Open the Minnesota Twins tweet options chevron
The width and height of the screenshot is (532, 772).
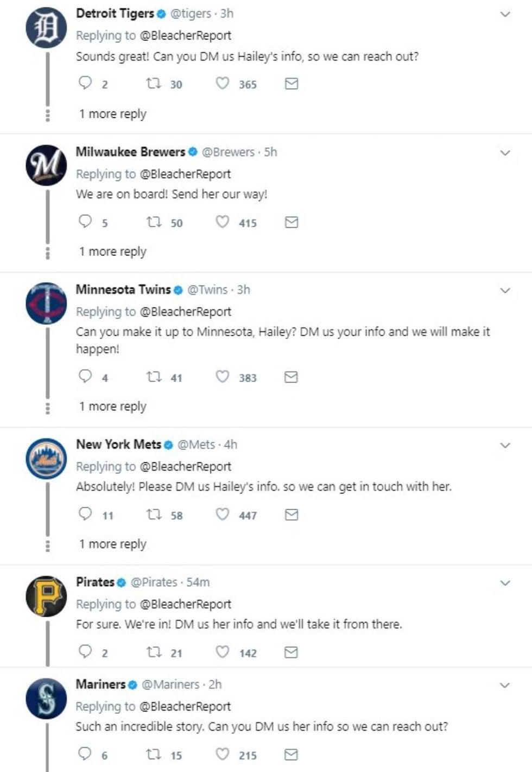pyautogui.click(x=505, y=291)
